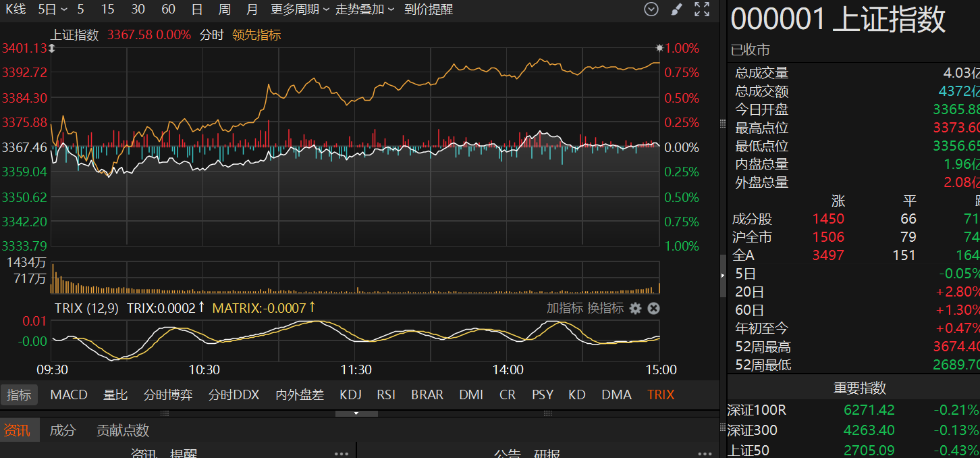Click the circled down-arrow icon in top toolbar
This screenshot has height=458, width=980.
tap(651, 9)
